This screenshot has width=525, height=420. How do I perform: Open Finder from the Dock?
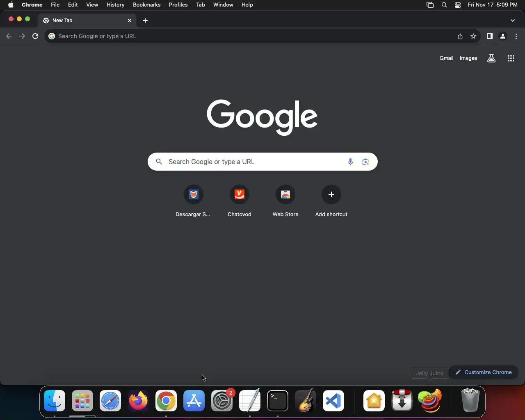(x=55, y=401)
